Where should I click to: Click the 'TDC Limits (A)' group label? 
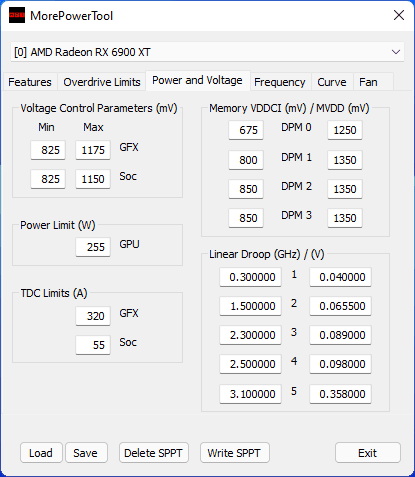pyautogui.click(x=54, y=293)
